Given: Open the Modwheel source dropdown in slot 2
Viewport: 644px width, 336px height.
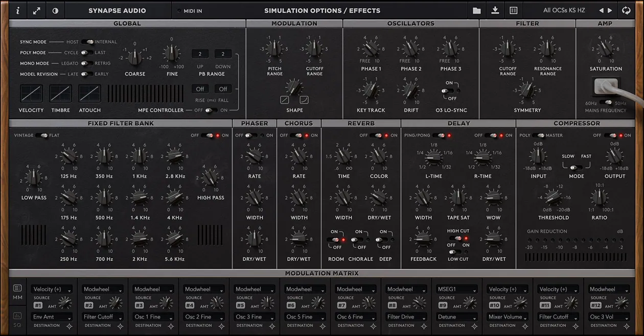Looking at the screenshot, I should coord(102,289).
